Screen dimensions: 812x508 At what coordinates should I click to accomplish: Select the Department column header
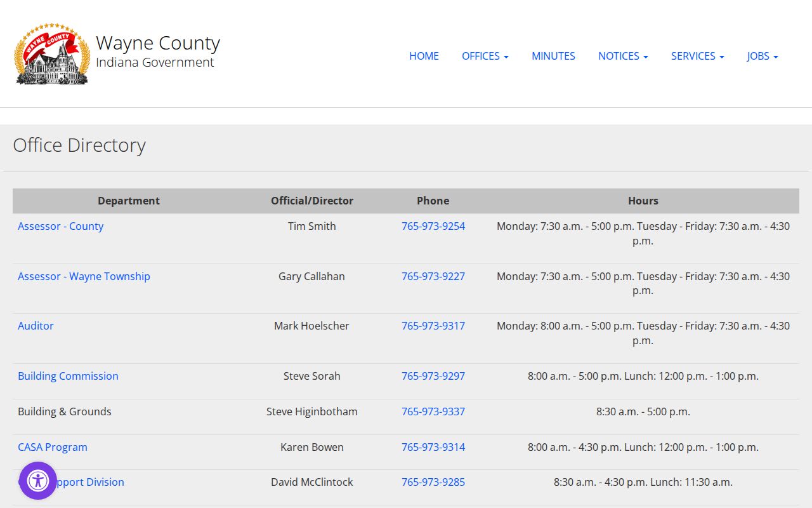tap(129, 201)
